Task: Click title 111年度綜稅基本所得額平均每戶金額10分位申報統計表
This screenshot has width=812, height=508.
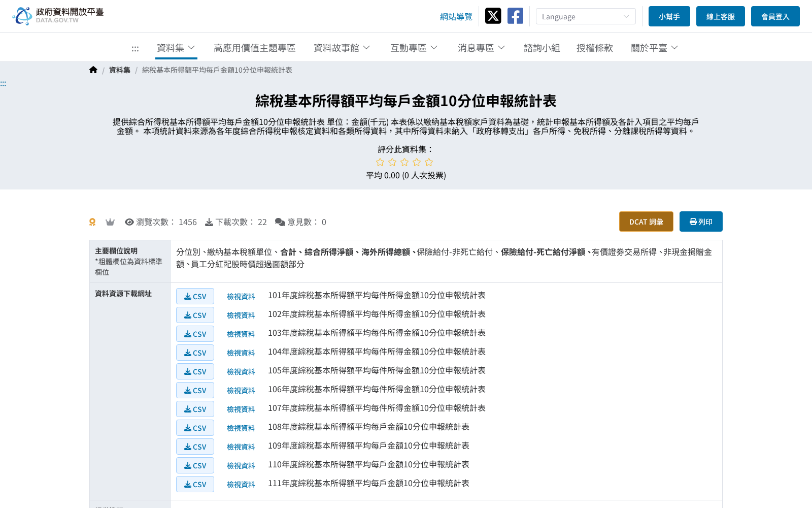Action: click(368, 483)
